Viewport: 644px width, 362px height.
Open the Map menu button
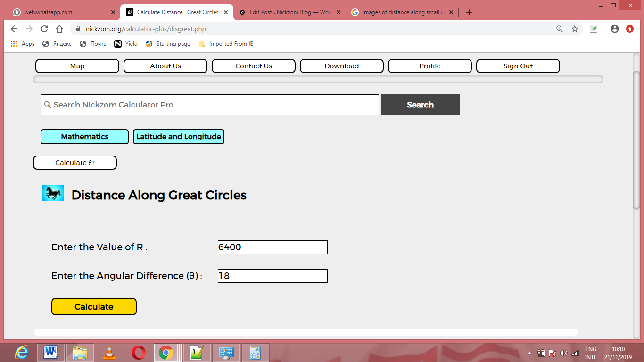77,66
